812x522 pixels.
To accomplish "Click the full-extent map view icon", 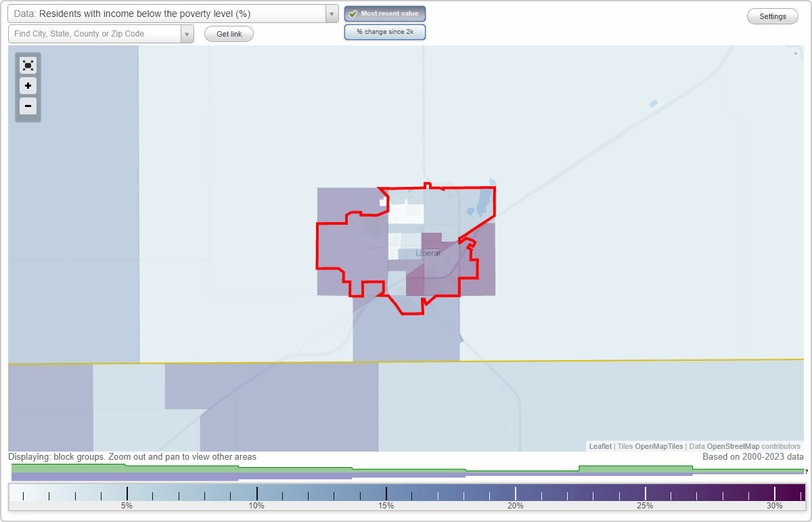I will tap(28, 65).
